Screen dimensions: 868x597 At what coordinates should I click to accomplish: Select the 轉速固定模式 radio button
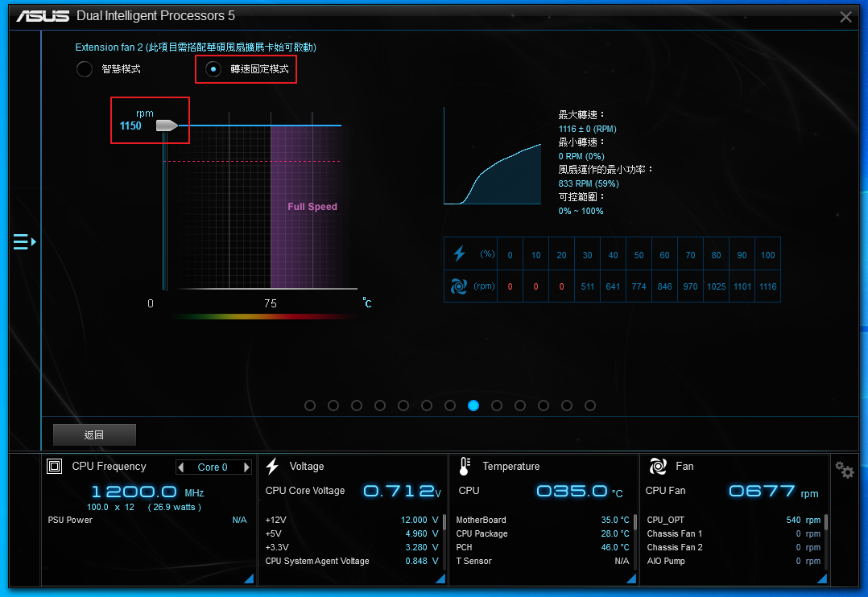click(213, 69)
